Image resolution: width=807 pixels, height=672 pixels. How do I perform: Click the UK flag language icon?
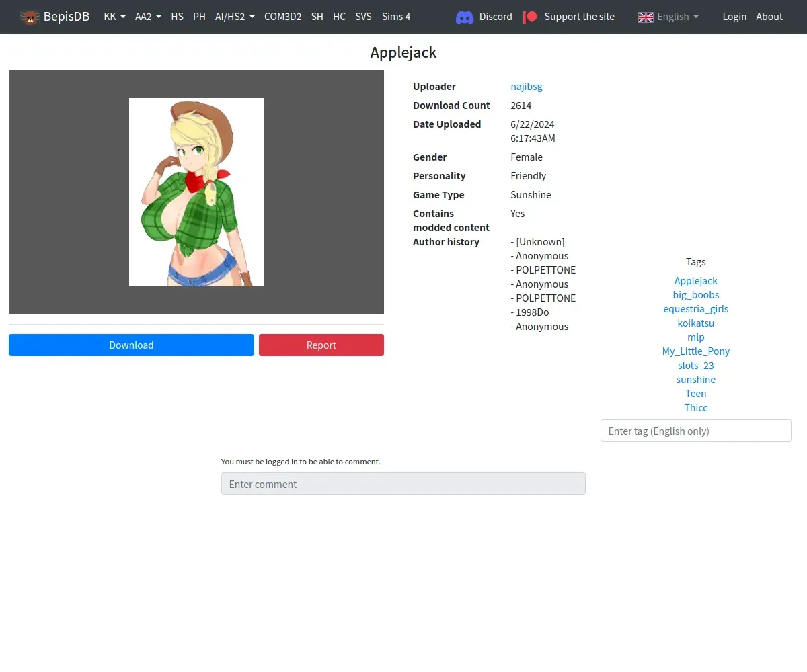pyautogui.click(x=646, y=17)
